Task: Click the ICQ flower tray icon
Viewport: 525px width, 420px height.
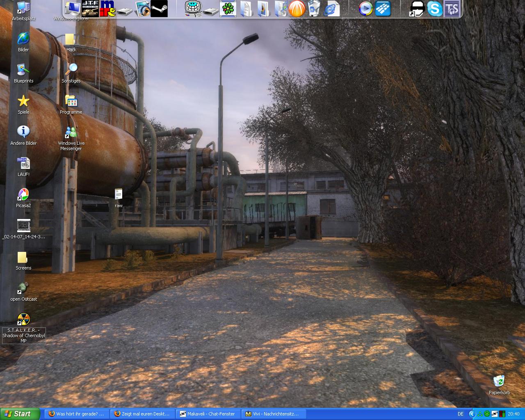Action: tap(487, 414)
